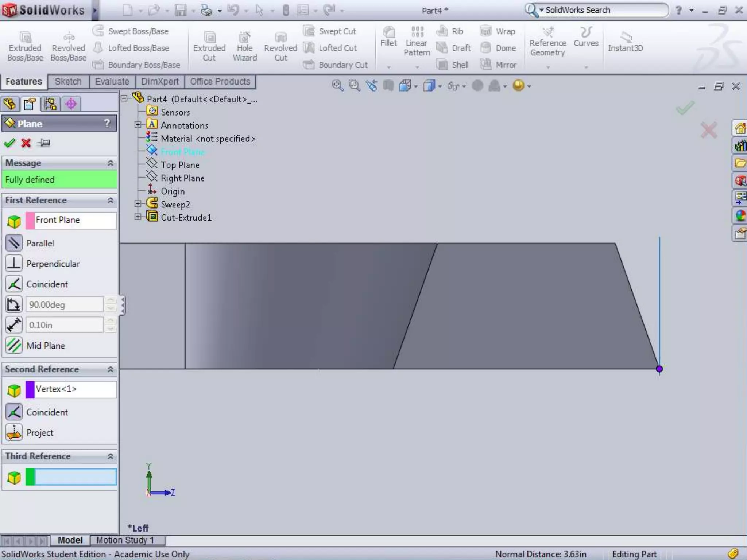Image resolution: width=747 pixels, height=560 pixels.
Task: Toggle the Project option under Second Reference
Action: [14, 432]
